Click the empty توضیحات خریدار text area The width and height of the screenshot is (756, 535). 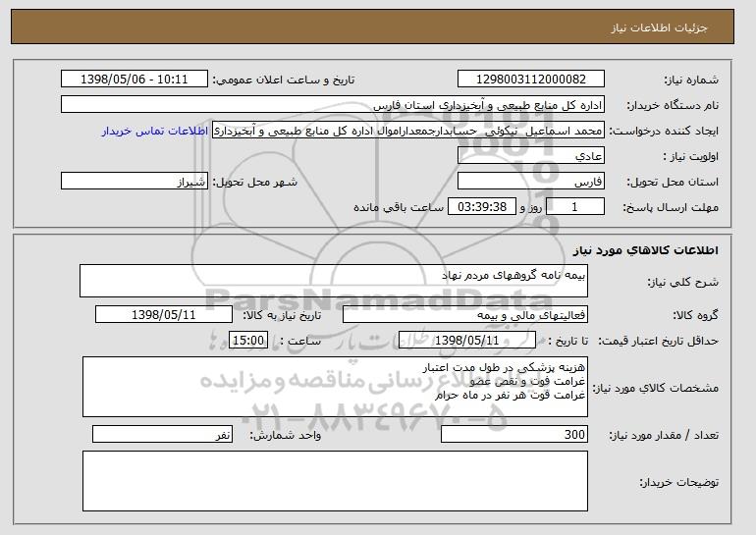(x=335, y=481)
